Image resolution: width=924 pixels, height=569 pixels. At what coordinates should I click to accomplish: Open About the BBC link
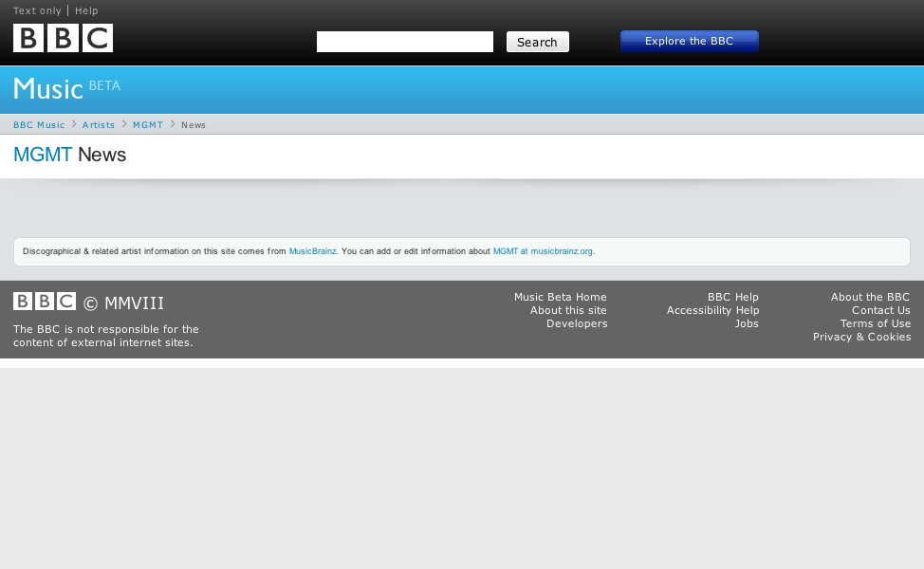[870, 297]
